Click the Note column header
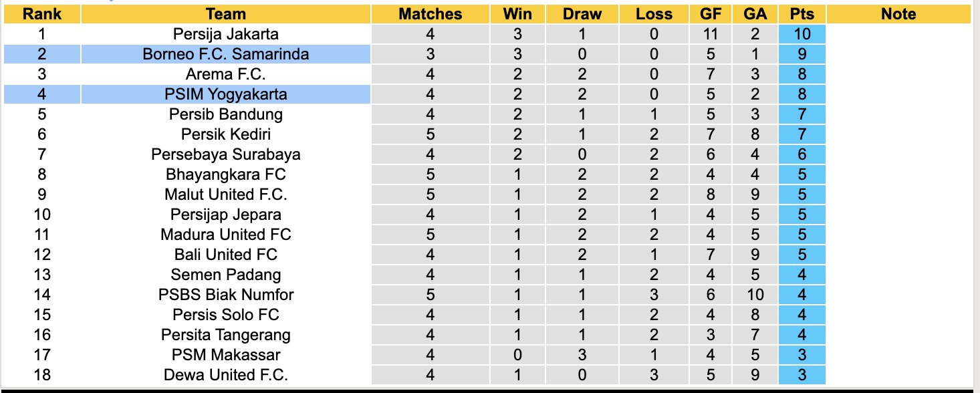Image resolution: width=980 pixels, height=393 pixels. click(x=898, y=14)
